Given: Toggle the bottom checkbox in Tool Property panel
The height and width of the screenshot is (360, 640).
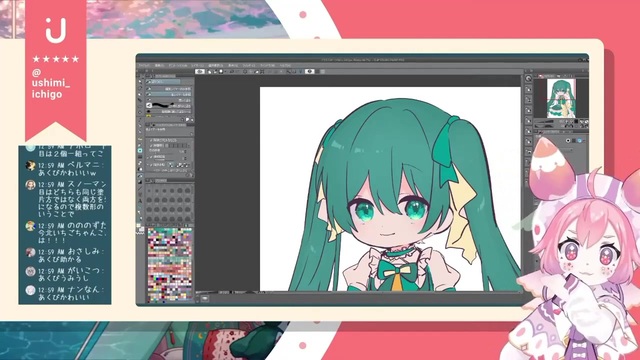Looking at the screenshot, I should click(x=151, y=165).
